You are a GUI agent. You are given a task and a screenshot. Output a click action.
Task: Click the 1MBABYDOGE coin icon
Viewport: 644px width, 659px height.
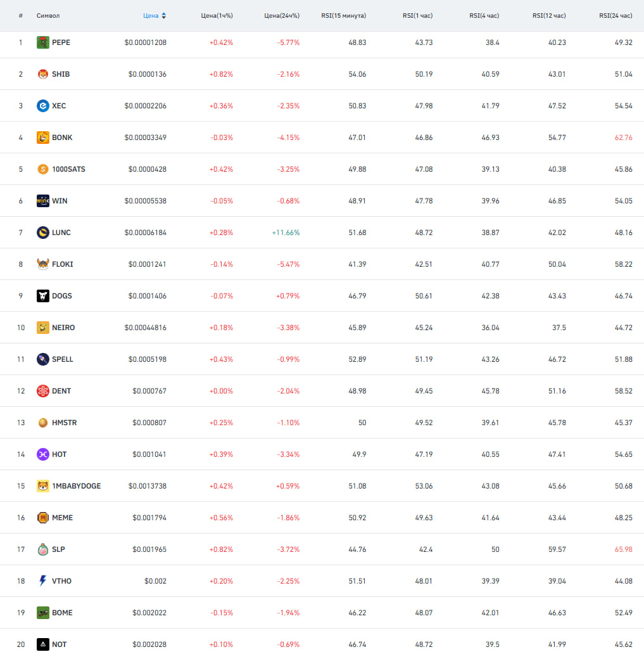43,486
